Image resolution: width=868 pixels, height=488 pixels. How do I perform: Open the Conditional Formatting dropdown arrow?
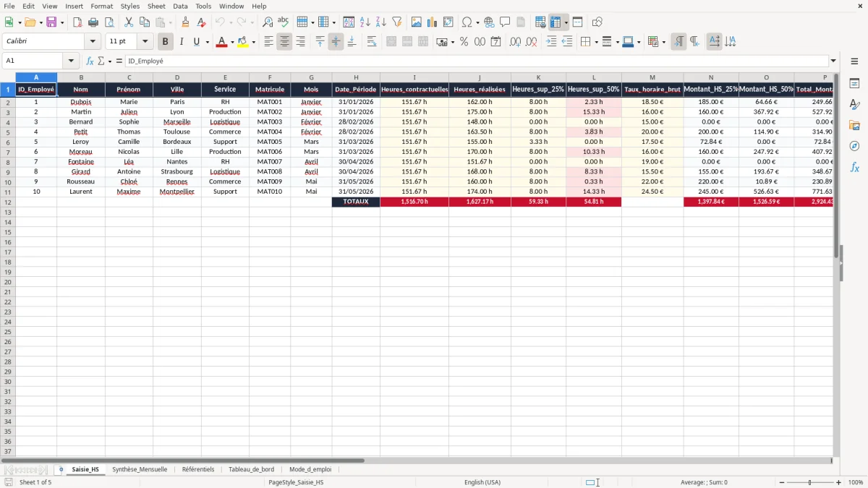[x=663, y=42]
